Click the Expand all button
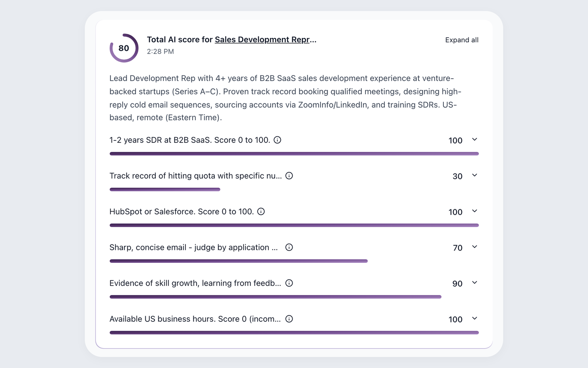Viewport: 588px width, 368px height. click(462, 40)
